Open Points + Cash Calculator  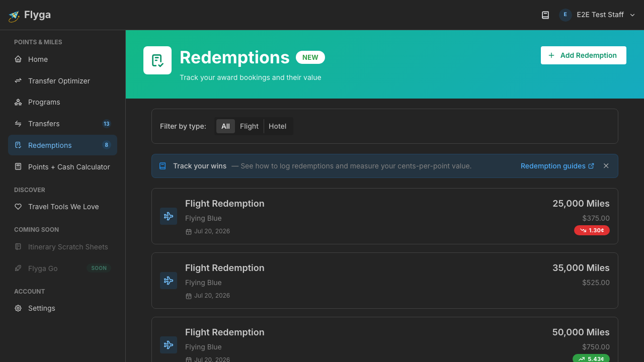(x=62, y=167)
